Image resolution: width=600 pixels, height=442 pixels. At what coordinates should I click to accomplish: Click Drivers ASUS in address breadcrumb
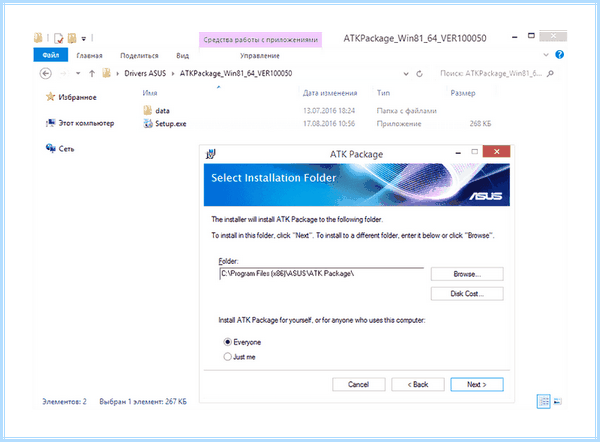(145, 73)
